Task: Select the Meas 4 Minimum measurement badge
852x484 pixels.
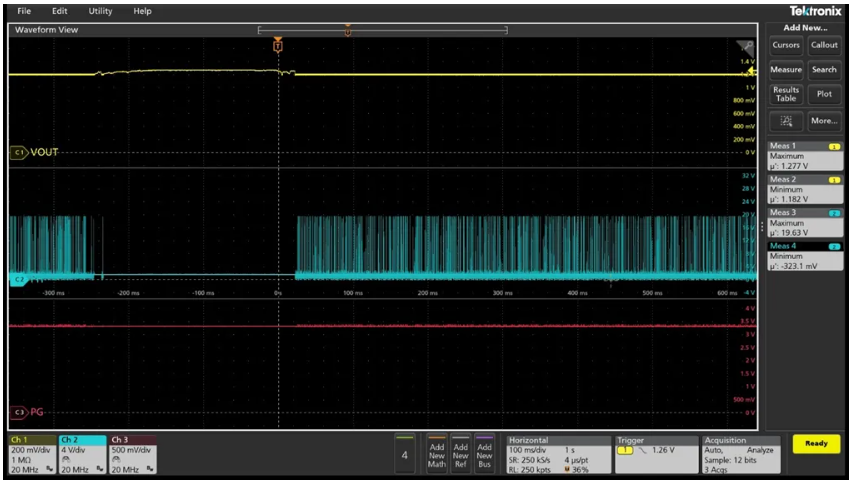Action: click(x=805, y=257)
